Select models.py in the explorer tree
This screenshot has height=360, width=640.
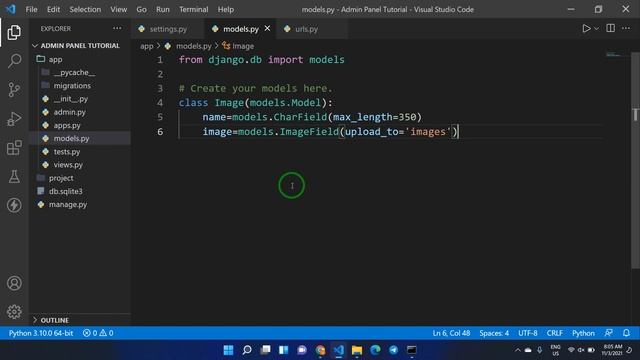click(80, 138)
